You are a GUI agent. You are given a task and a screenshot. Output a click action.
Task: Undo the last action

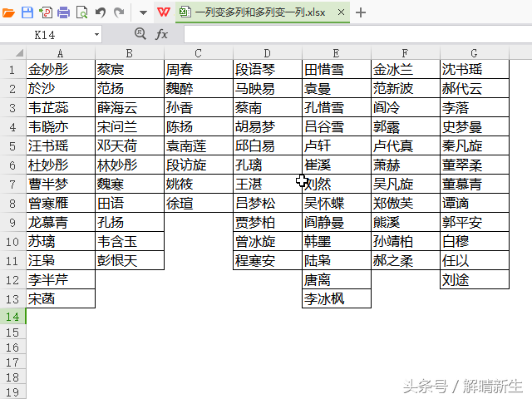tap(101, 13)
